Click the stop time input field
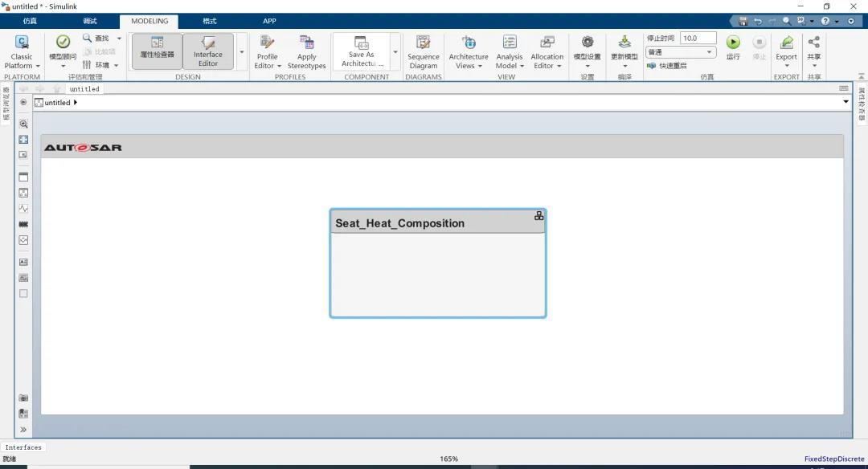Image resolution: width=868 pixels, height=469 pixels. [698, 38]
